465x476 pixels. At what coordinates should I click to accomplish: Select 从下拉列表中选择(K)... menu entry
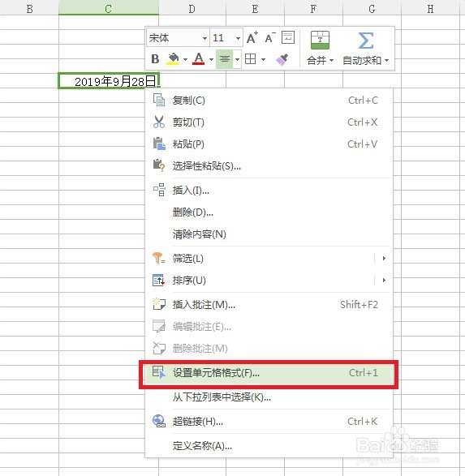(x=269, y=397)
